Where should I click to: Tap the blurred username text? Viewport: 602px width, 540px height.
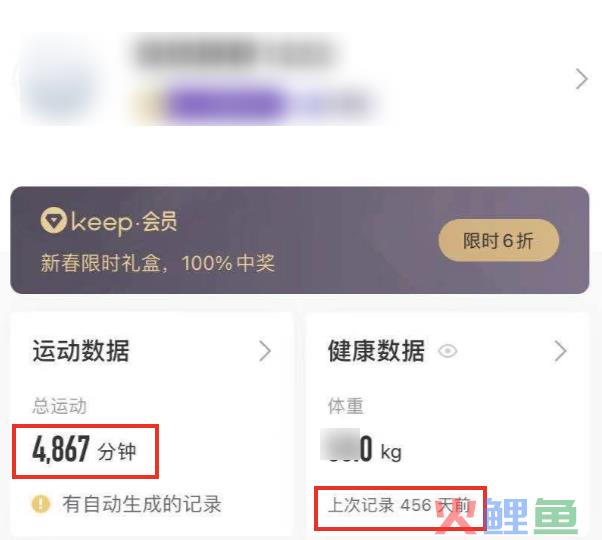[x=234, y=54]
